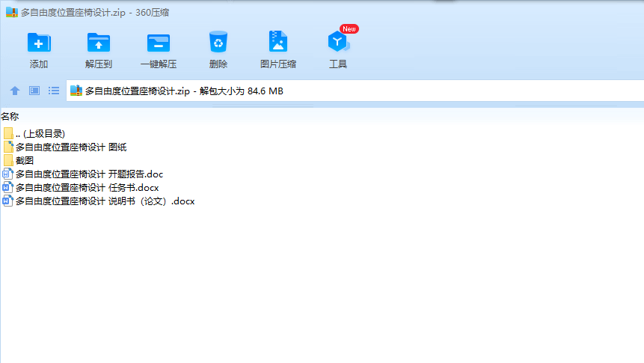The image size is (644, 363).
Task: Select 多自由度位置座椅设计 开题报告.doc
Action: coord(89,174)
